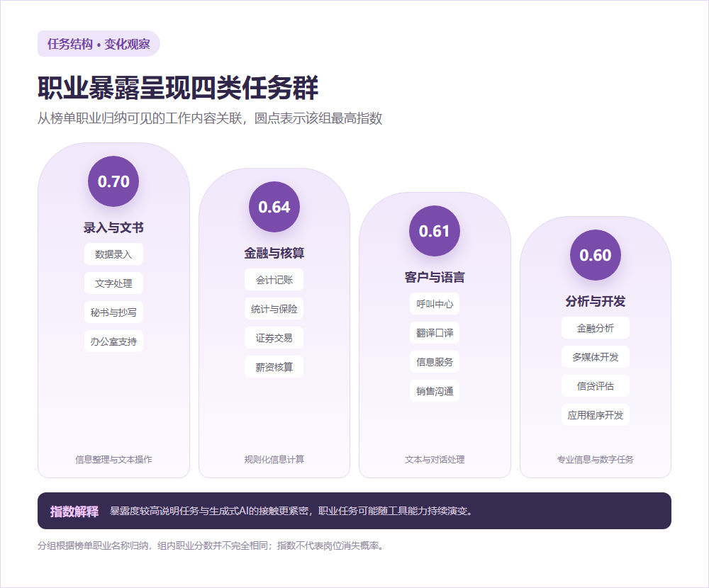This screenshot has width=709, height=588.
Task: Click the 文字处理 chip
Action: pyautogui.click(x=113, y=283)
